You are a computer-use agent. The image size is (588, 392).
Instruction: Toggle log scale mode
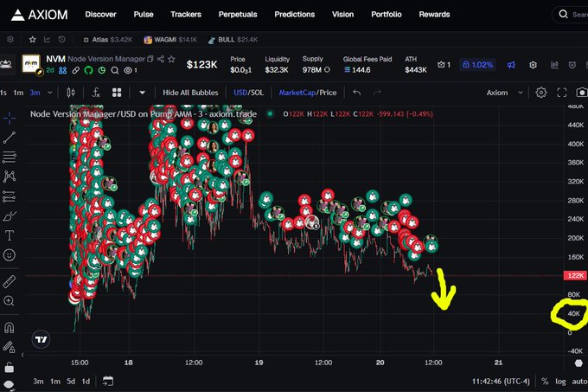click(x=560, y=382)
